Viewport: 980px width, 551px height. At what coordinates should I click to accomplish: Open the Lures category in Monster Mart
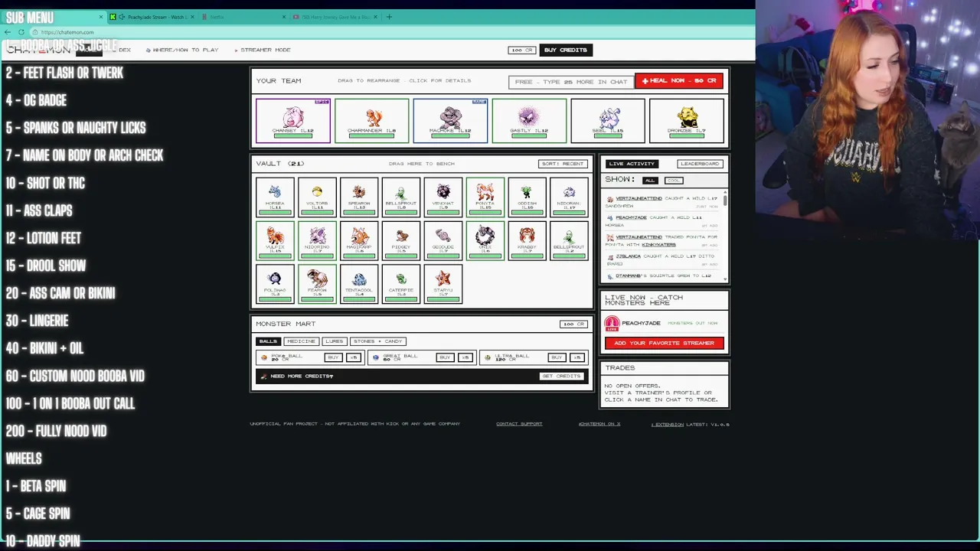(334, 341)
